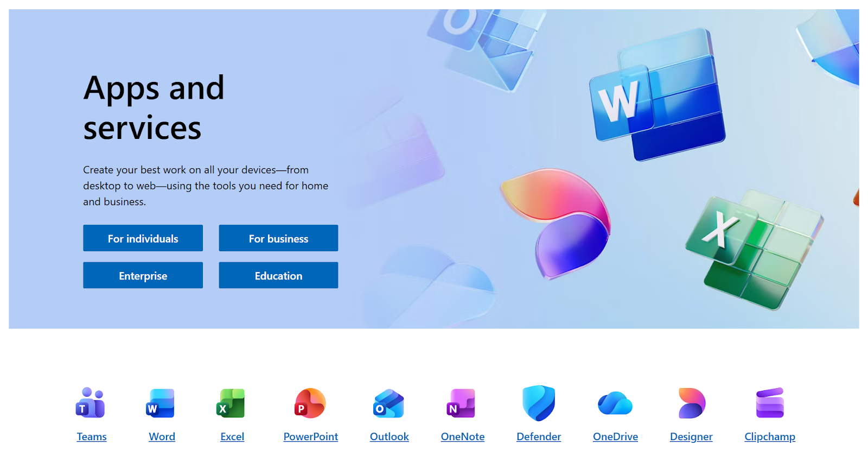
Task: Open the Clipchamp text link
Action: (x=770, y=437)
